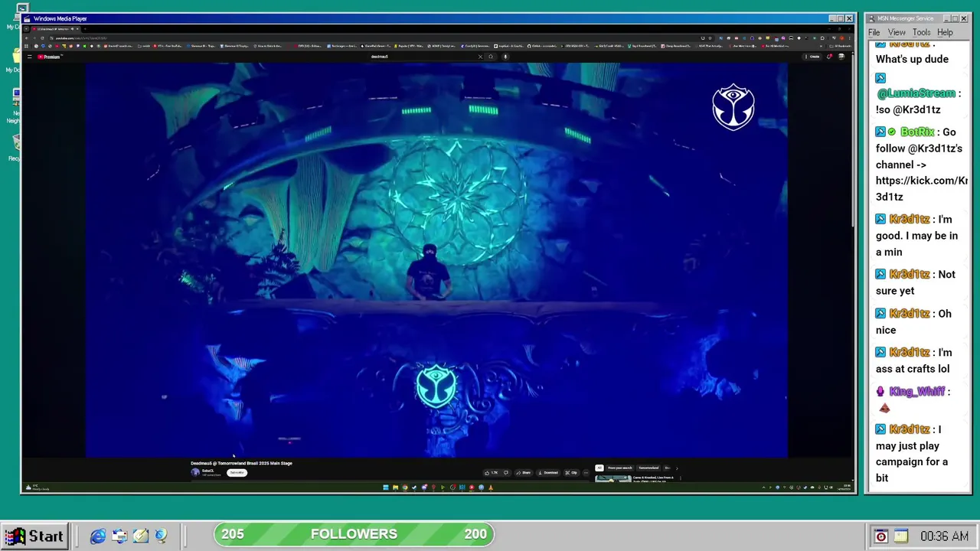980x551 pixels.
Task: Click the BotRix username in chat
Action: pyautogui.click(x=917, y=132)
